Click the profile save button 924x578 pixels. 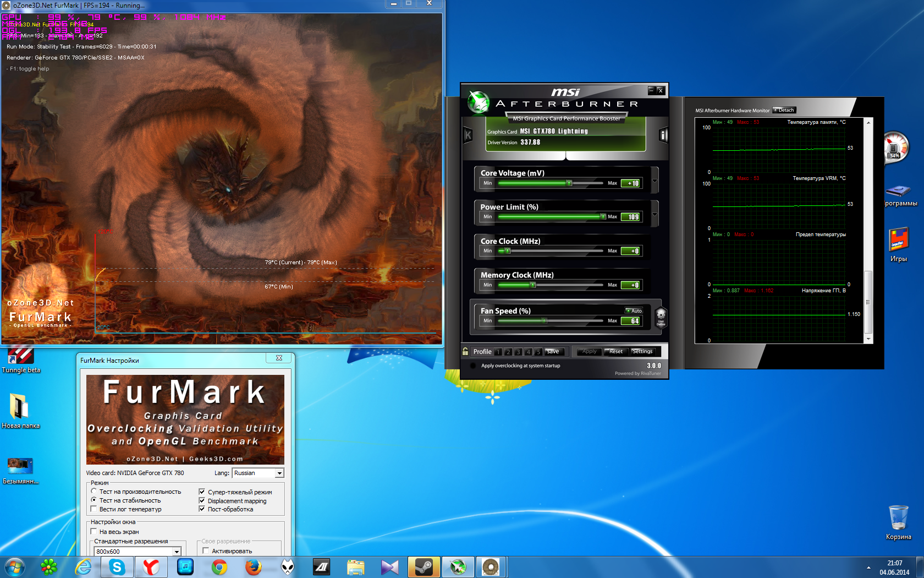(553, 351)
